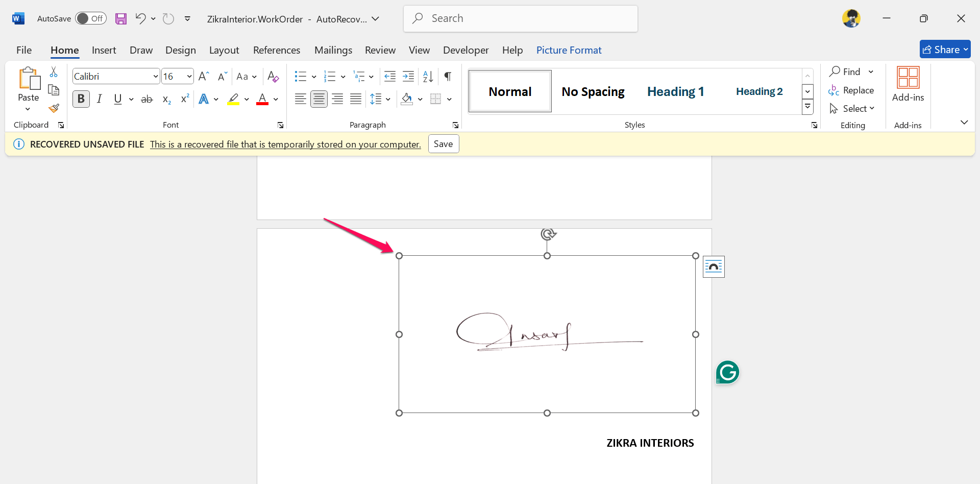980x484 pixels.
Task: Open Layout Options beside the signature picture
Action: click(713, 267)
